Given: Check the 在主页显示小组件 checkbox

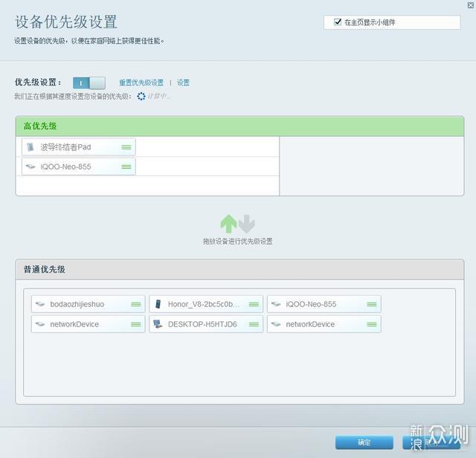Looking at the screenshot, I should point(338,22).
